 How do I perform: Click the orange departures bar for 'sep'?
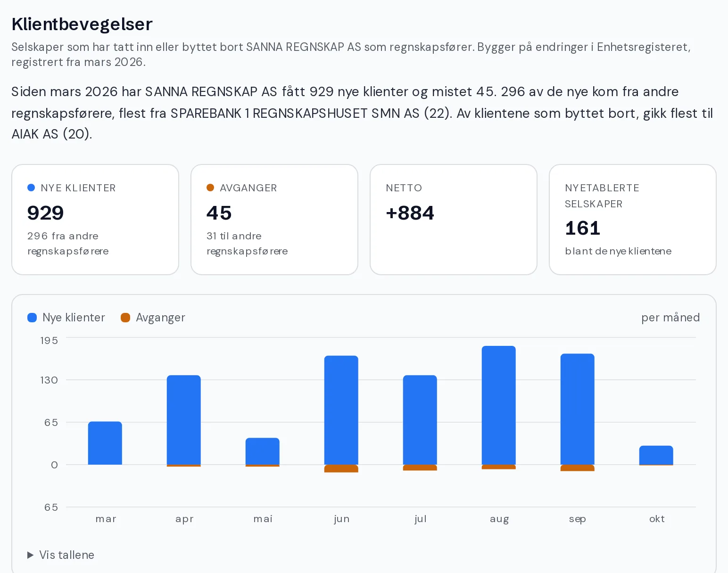tap(578, 468)
